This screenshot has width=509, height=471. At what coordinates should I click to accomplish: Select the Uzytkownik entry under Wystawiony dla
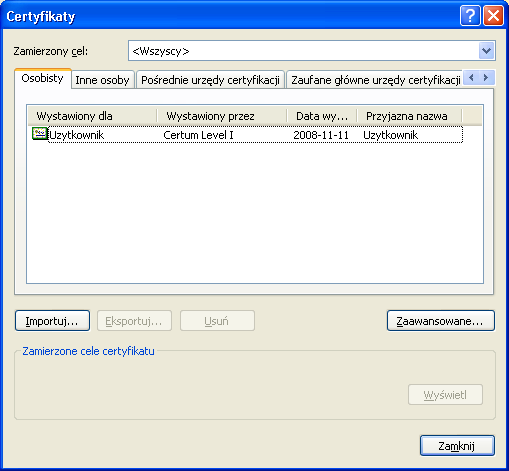(77, 135)
